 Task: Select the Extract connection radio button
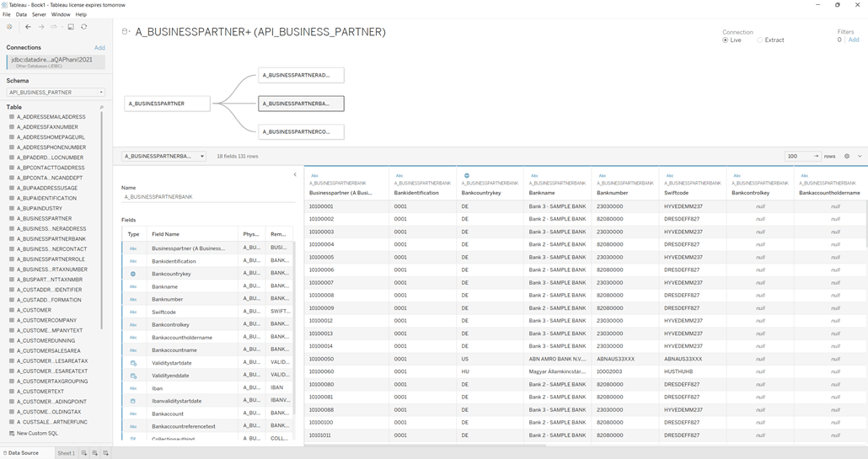(x=759, y=40)
